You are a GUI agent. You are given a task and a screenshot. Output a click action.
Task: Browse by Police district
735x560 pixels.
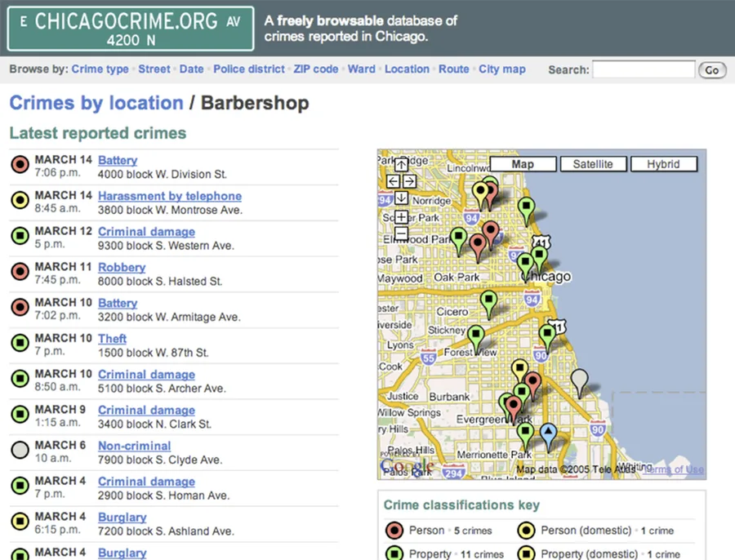[x=249, y=69]
